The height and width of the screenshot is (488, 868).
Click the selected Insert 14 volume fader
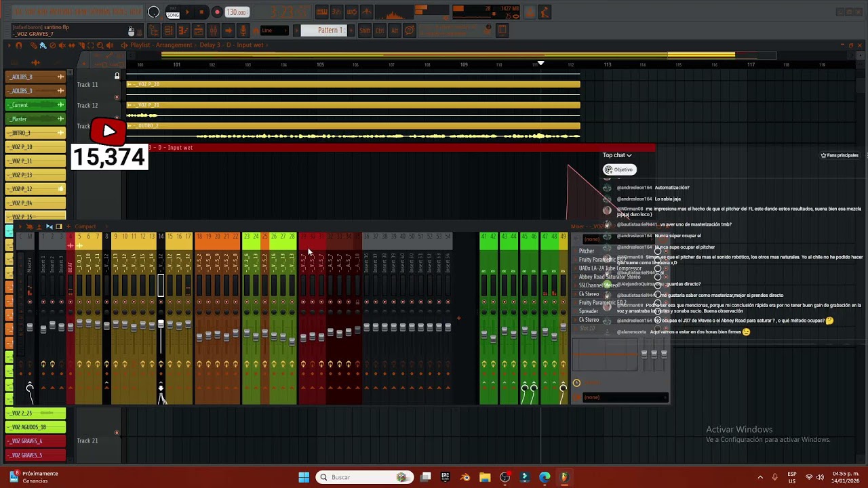[x=161, y=324]
